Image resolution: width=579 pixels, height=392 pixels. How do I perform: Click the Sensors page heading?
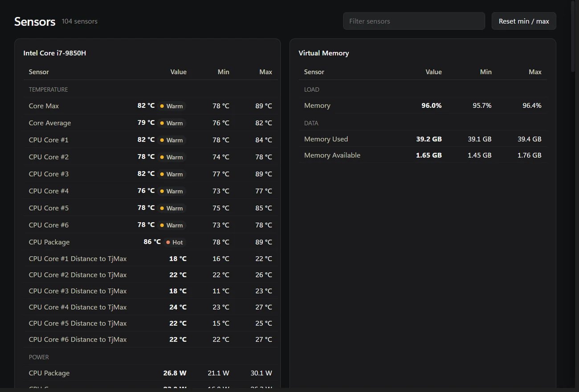point(35,21)
